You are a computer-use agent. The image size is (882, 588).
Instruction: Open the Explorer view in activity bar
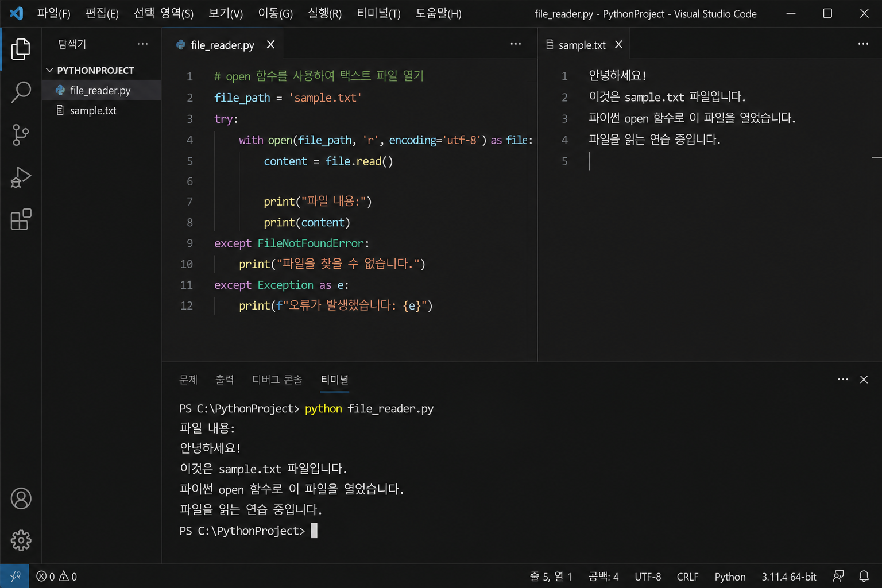21,49
